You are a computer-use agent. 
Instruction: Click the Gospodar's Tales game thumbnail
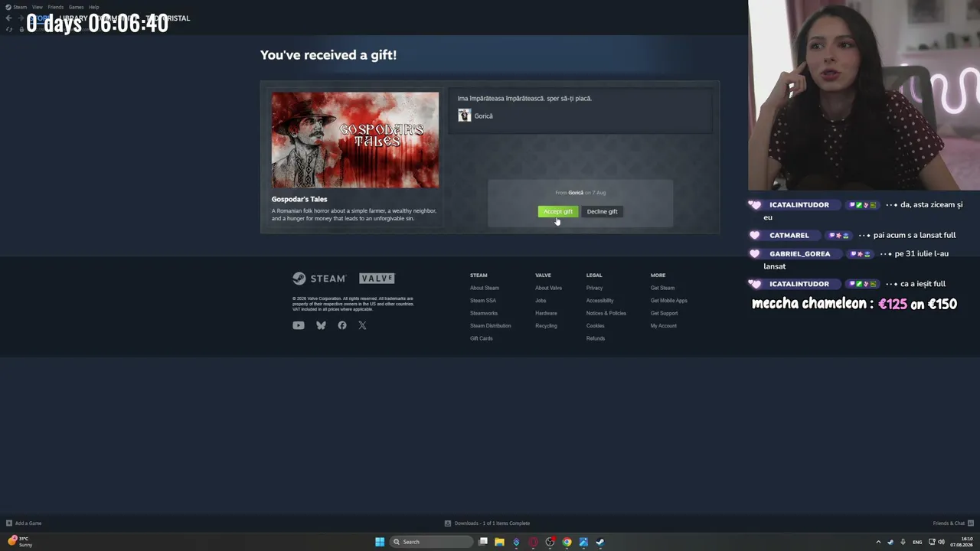point(355,140)
